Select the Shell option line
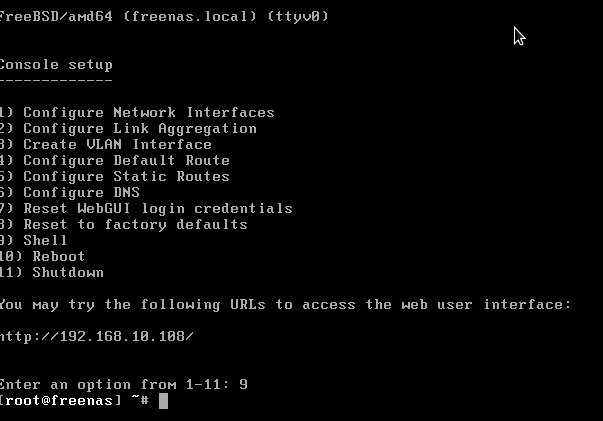Screen dimensions: 603x421 (x=33, y=240)
